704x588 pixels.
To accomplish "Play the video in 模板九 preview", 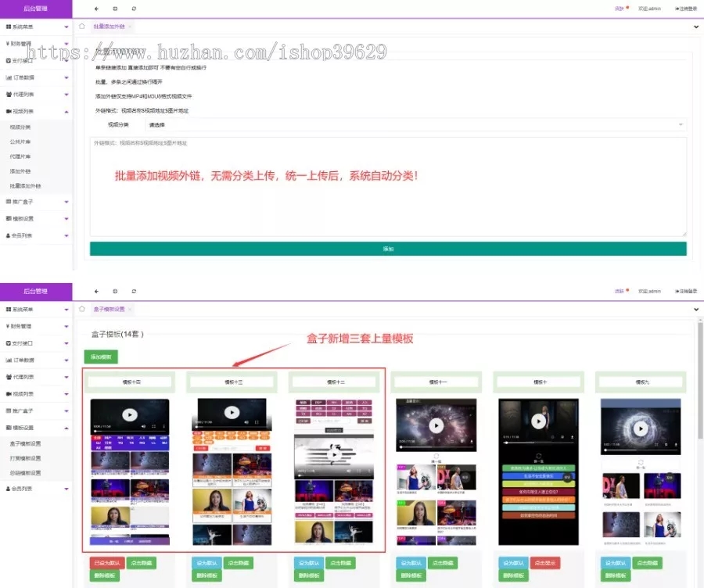I will coord(641,428).
